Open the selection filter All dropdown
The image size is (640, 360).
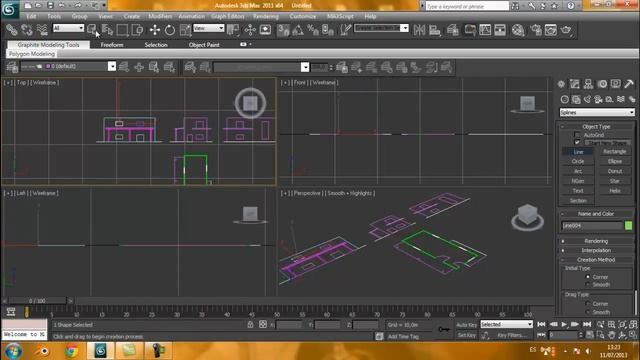pyautogui.click(x=68, y=28)
